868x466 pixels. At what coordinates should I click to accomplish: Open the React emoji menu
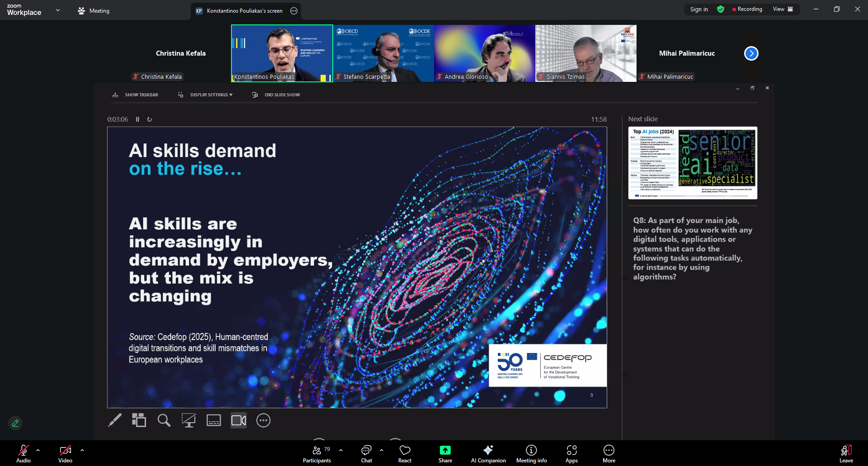[x=405, y=453]
